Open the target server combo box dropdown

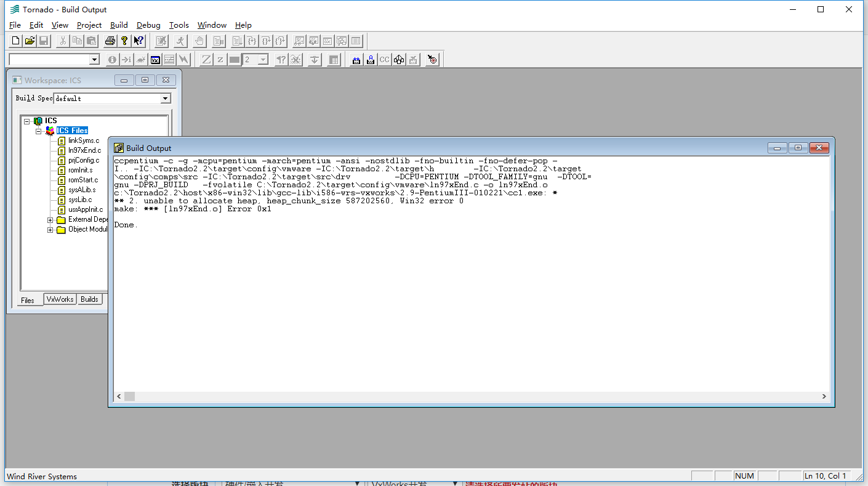94,60
